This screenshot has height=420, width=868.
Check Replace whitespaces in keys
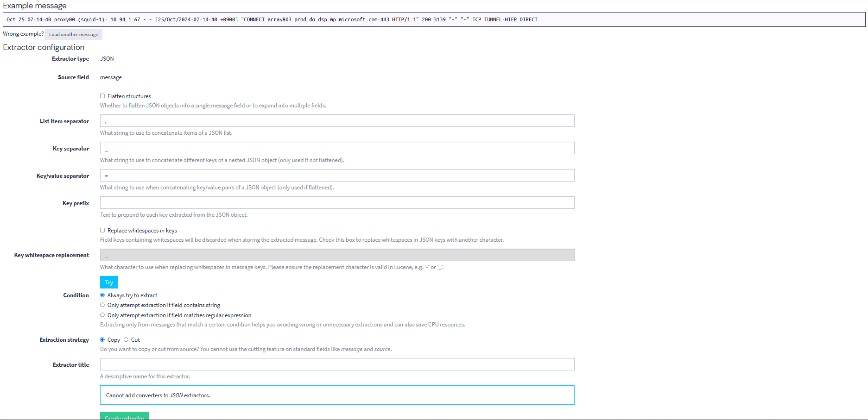102,231
